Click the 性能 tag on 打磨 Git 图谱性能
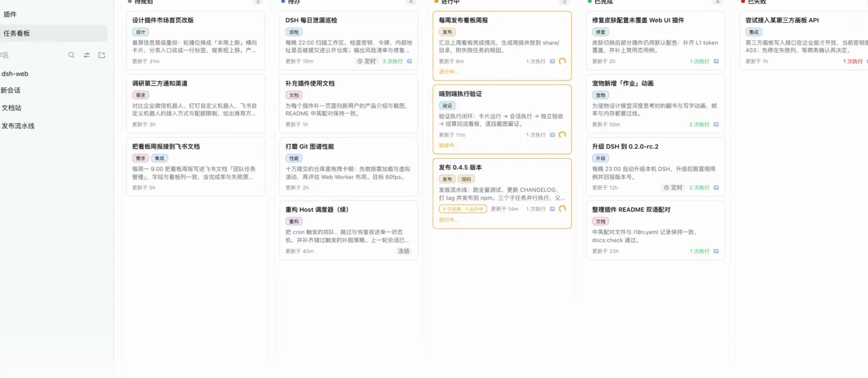868x378 pixels. (x=294, y=158)
